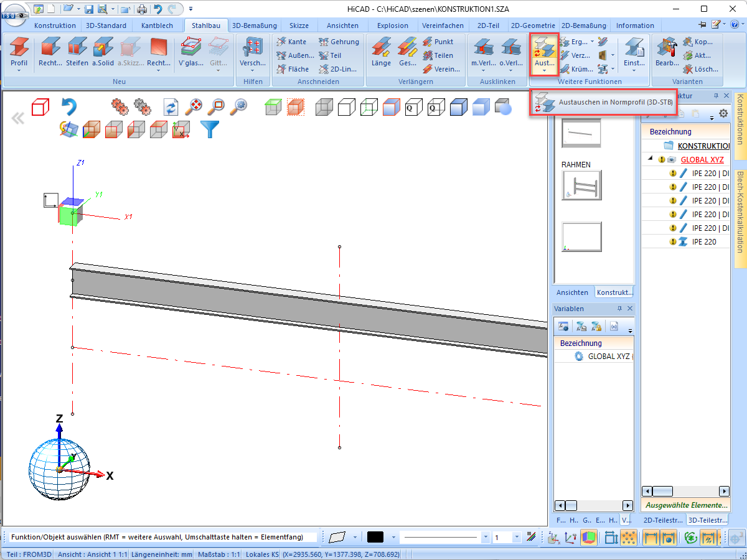Click the zoom window magnifier icon
Screen dimensions: 747x560
tap(215, 107)
